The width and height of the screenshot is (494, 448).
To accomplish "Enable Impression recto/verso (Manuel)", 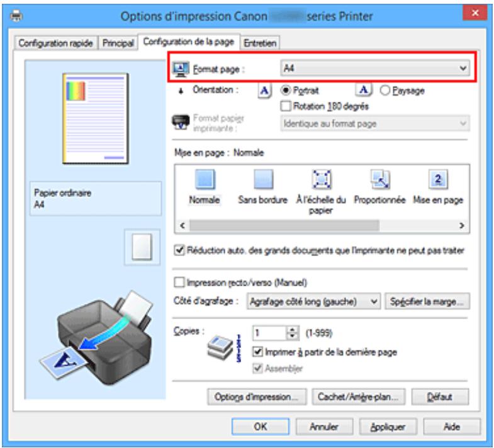I will pos(179,283).
